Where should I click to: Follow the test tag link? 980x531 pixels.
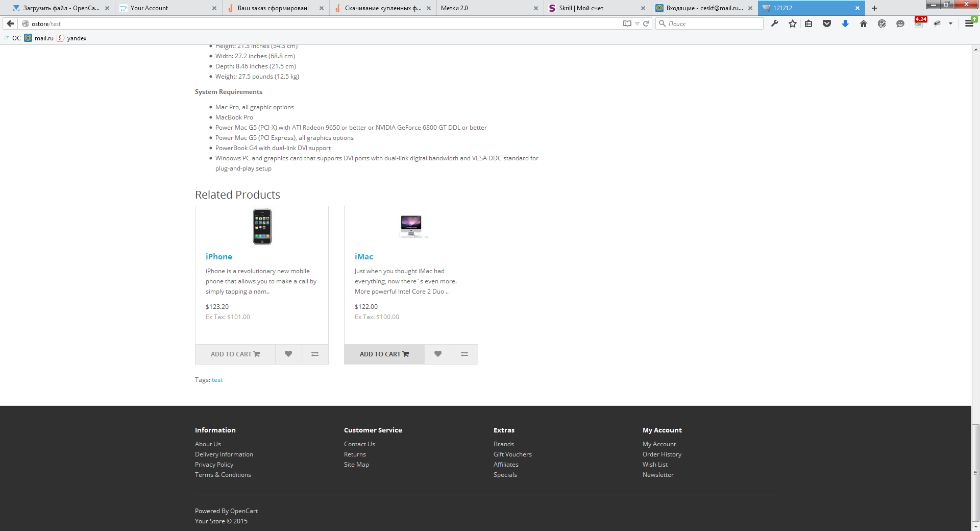217,380
